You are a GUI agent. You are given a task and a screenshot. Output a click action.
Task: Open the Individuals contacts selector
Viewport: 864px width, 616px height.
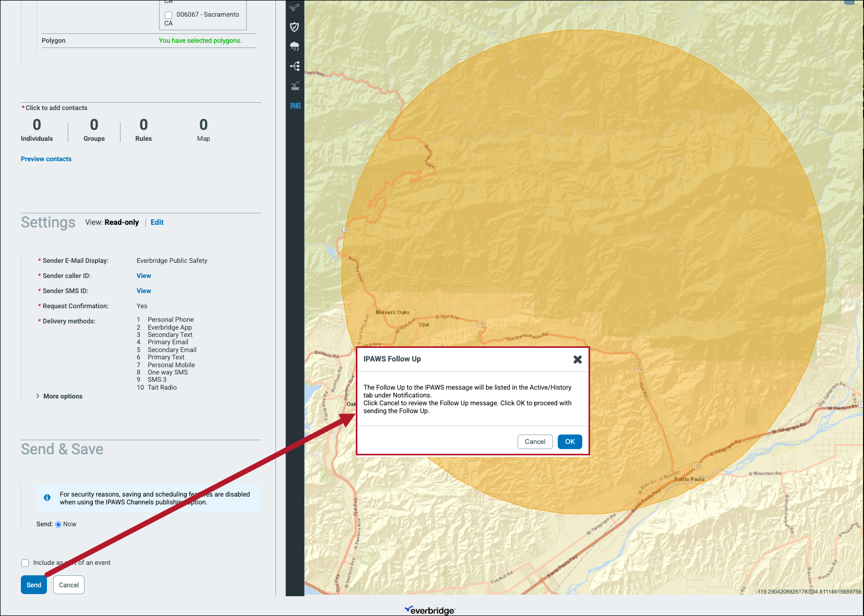(37, 129)
